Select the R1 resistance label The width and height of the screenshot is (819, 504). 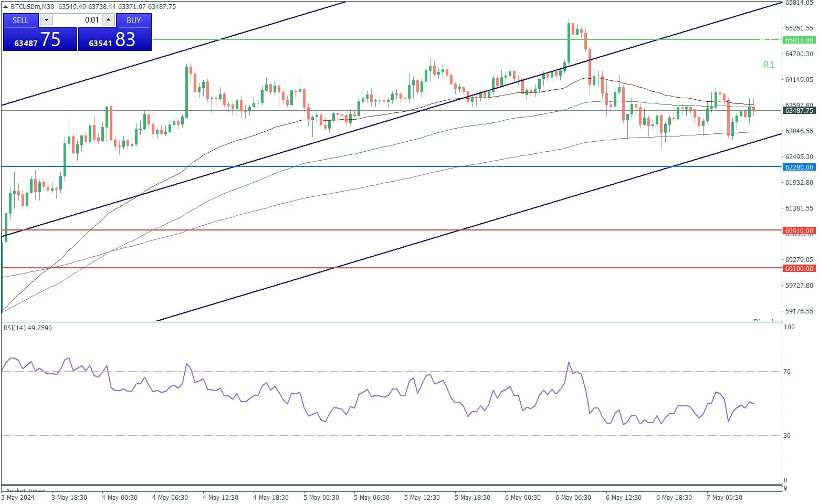pos(769,65)
